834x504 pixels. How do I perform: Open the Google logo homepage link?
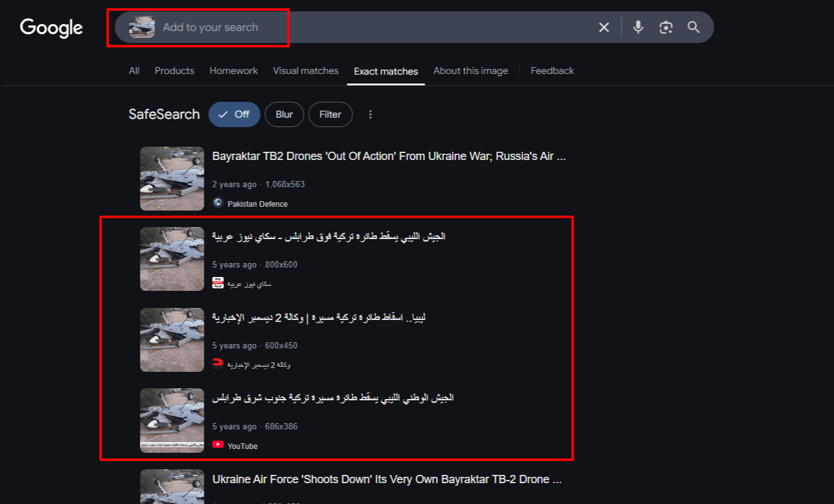[51, 27]
